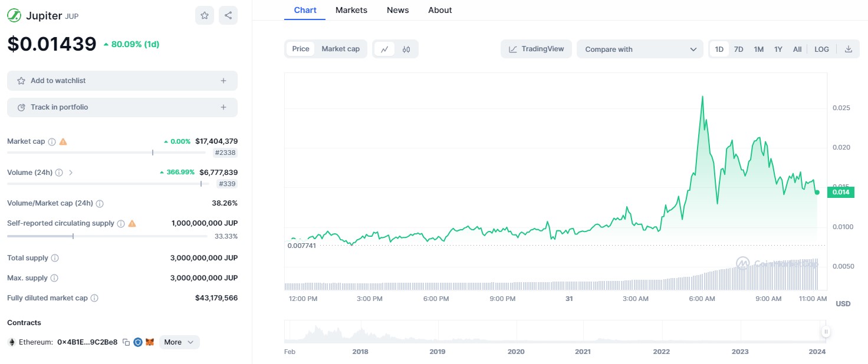Click the 0.00% market cap change
Image resolution: width=868 pixels, height=364 pixels.
click(177, 141)
